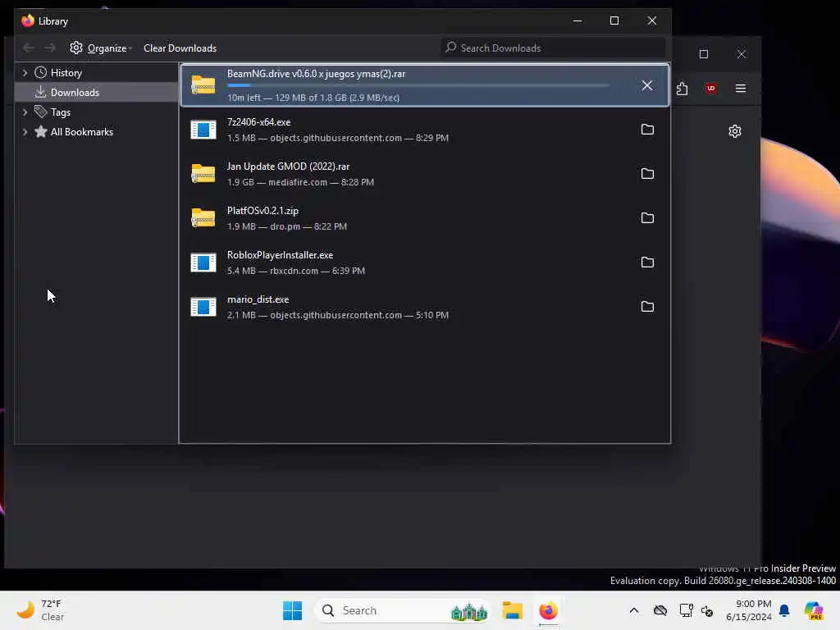
Task: Click the taskbar Search box
Action: 402,610
